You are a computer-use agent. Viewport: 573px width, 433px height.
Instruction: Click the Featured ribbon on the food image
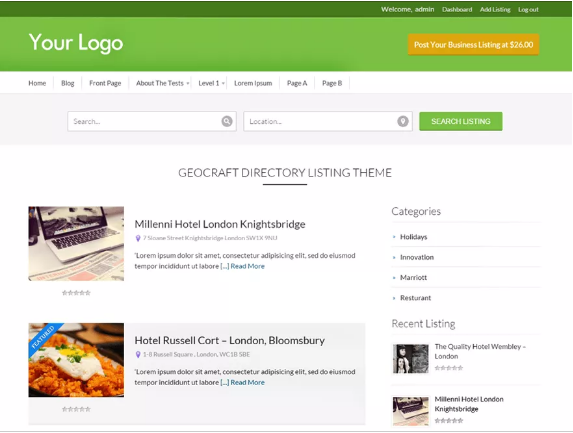pyautogui.click(x=43, y=337)
